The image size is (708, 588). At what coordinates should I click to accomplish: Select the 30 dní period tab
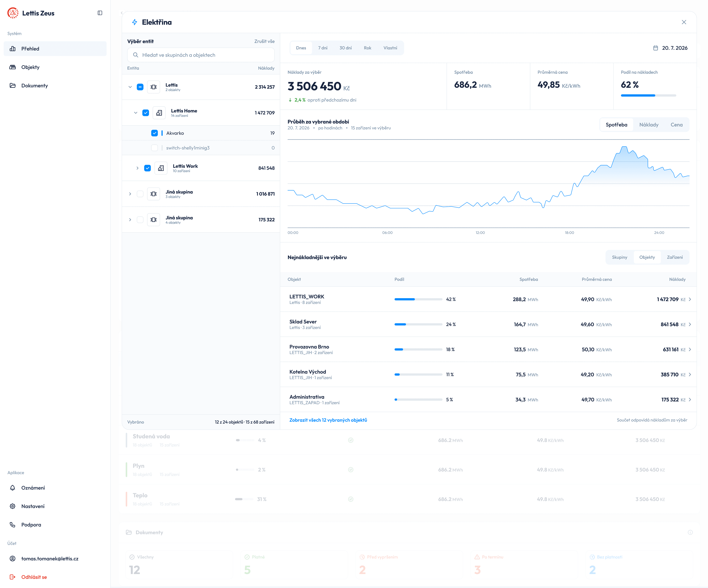(346, 48)
